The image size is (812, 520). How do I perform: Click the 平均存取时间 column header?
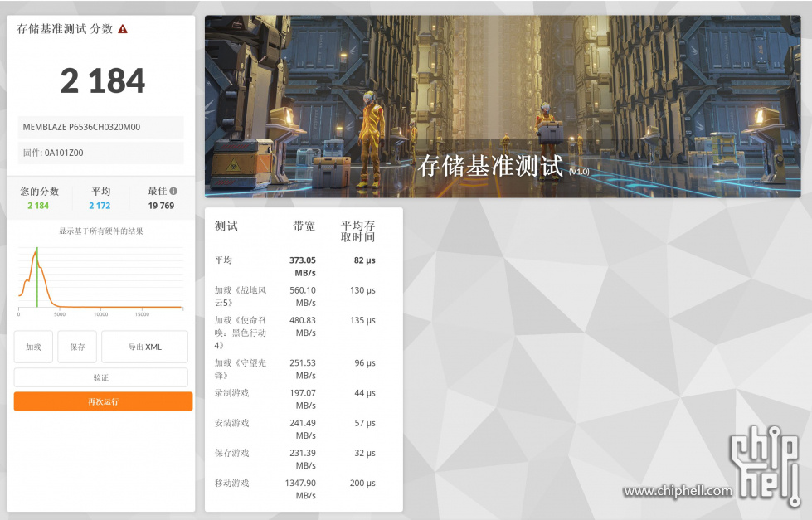coord(357,231)
